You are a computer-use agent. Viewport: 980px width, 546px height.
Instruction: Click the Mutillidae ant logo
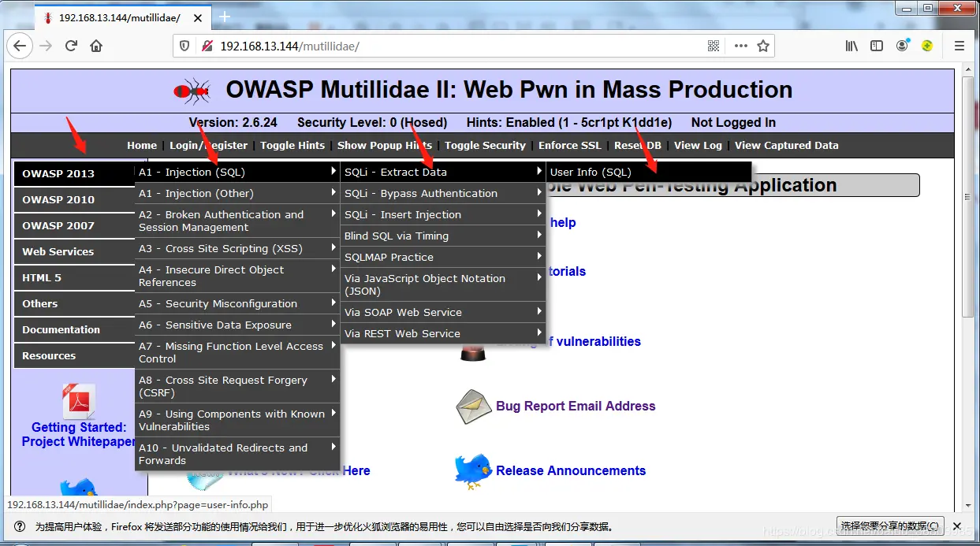pyautogui.click(x=192, y=91)
